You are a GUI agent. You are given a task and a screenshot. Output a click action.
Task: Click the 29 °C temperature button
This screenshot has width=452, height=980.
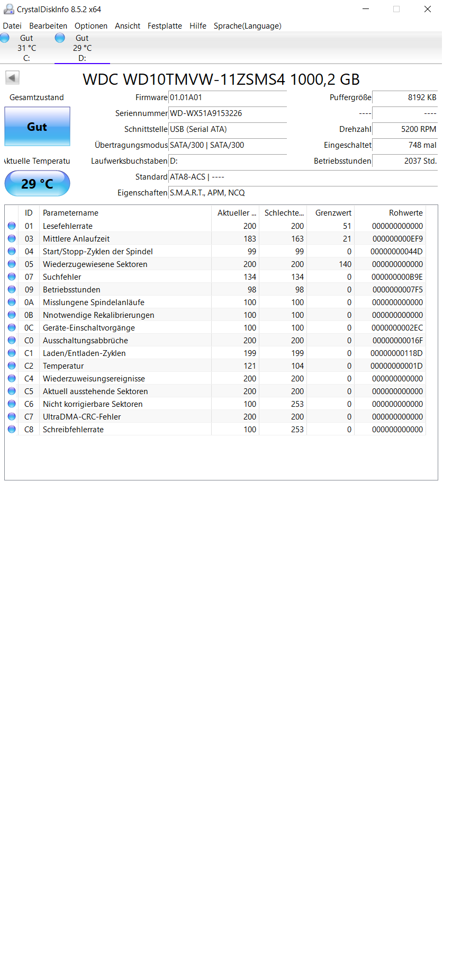point(37,184)
